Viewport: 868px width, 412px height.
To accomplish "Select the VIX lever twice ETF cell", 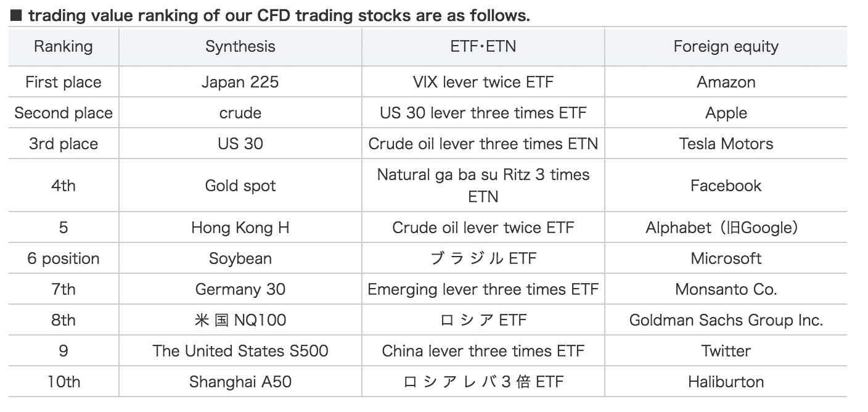I will (483, 82).
